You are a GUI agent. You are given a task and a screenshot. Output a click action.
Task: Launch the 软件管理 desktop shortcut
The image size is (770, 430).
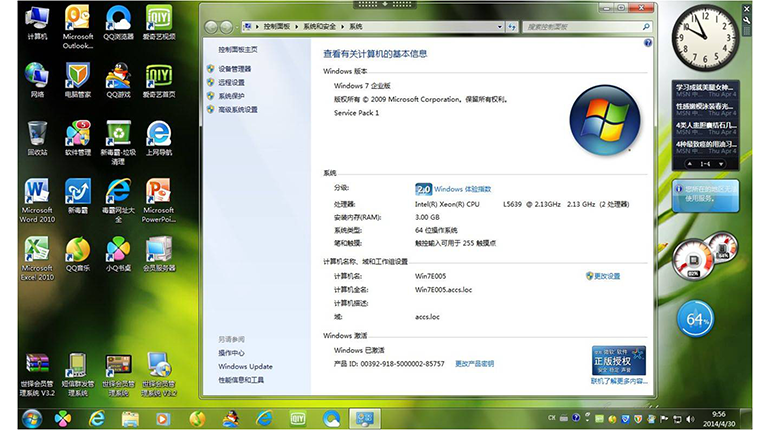coord(78,138)
